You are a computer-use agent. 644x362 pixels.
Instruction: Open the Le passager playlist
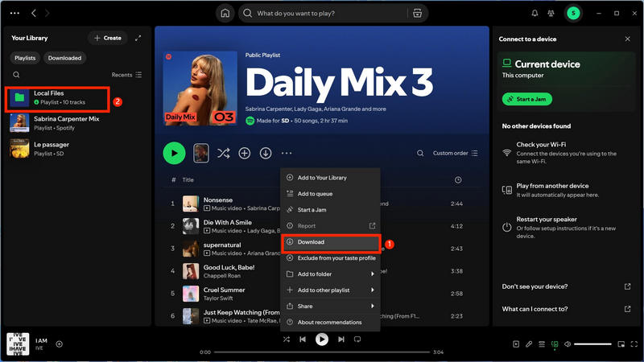point(76,149)
